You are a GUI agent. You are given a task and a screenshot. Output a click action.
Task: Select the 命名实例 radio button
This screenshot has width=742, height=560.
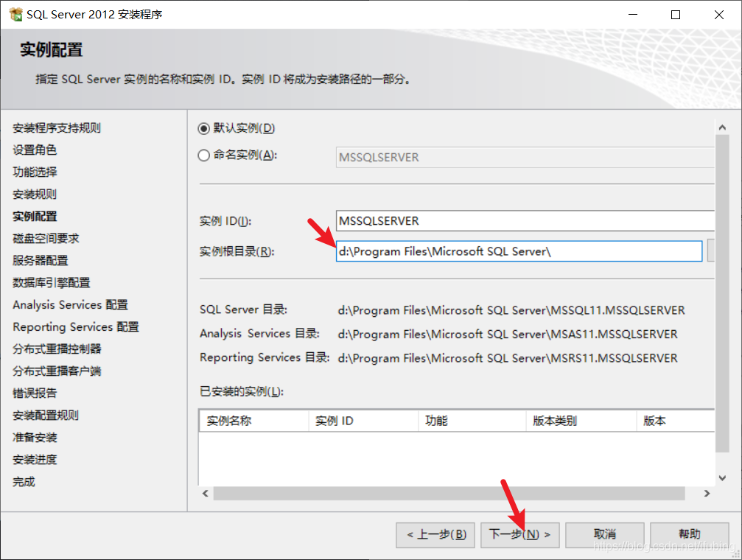point(203,155)
